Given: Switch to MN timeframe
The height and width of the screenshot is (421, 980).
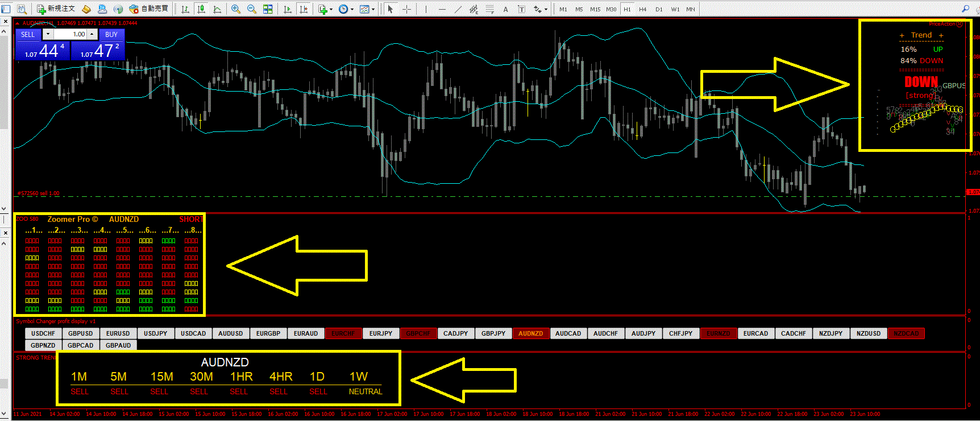Looking at the screenshot, I should coord(690,9).
